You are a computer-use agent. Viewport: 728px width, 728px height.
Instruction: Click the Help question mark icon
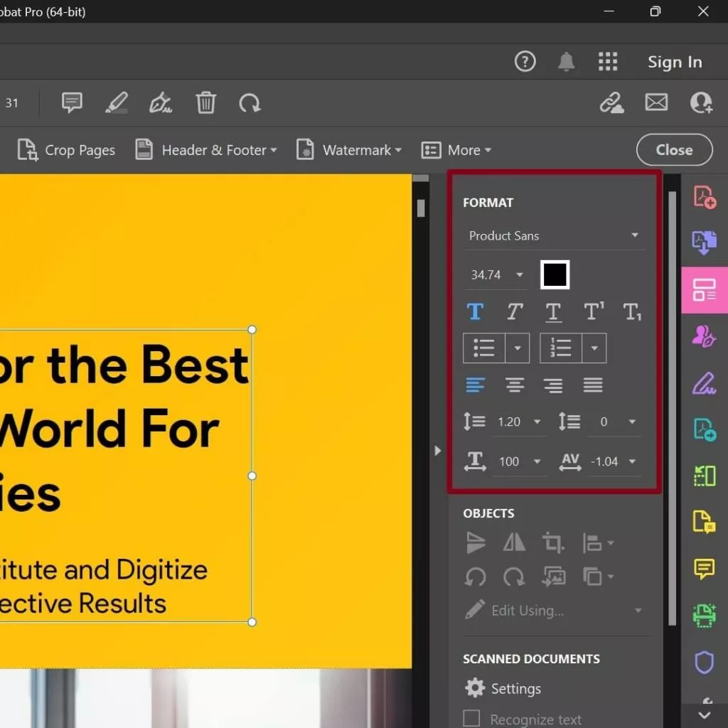(x=525, y=62)
